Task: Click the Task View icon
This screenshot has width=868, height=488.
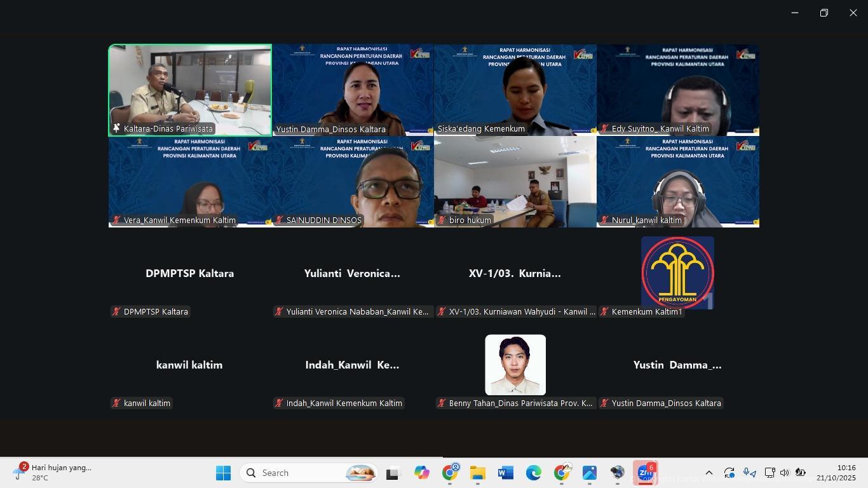Action: pos(393,473)
